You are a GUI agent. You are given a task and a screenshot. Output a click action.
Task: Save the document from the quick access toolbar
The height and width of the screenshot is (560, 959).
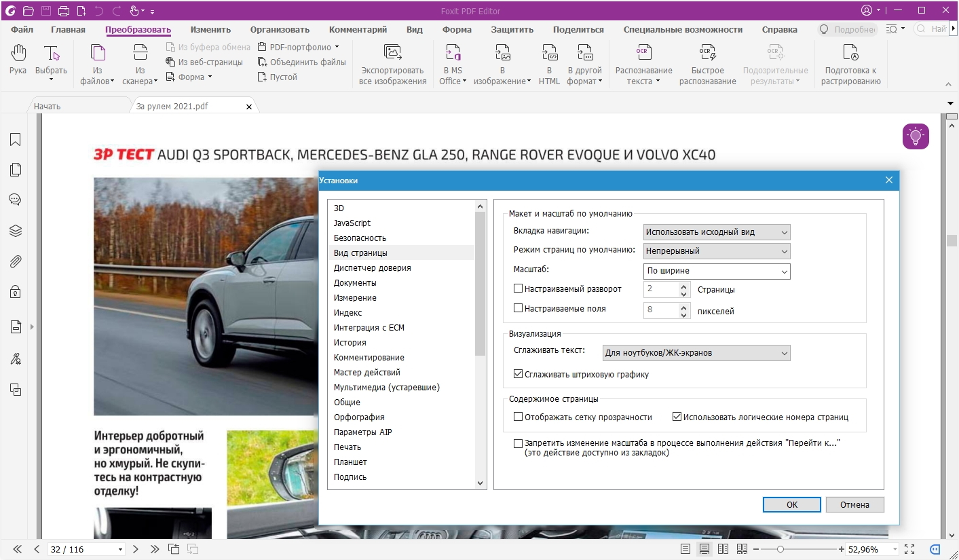pyautogui.click(x=46, y=11)
